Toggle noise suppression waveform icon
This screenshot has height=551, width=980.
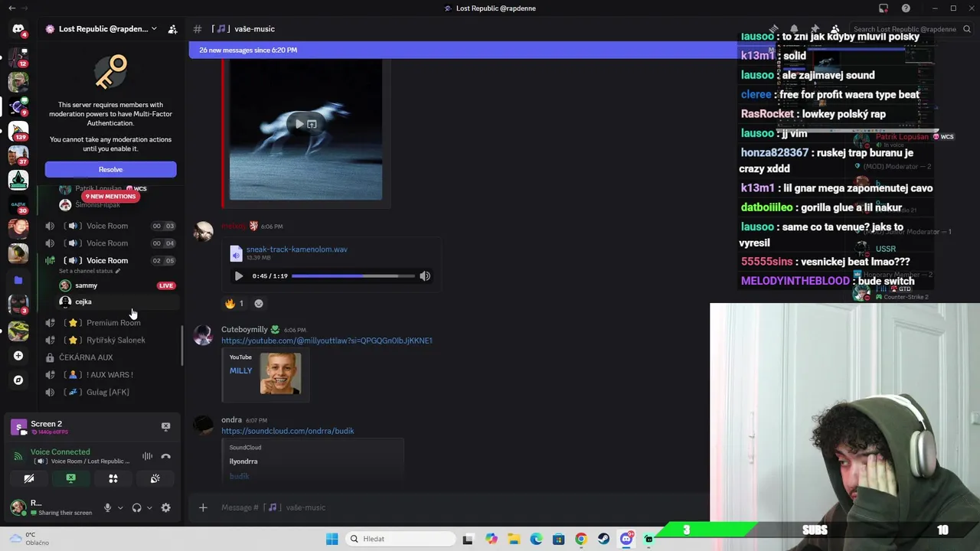click(147, 456)
